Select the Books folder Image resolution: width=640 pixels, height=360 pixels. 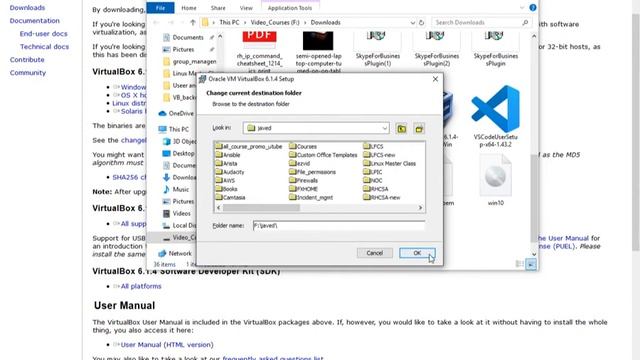(227, 189)
